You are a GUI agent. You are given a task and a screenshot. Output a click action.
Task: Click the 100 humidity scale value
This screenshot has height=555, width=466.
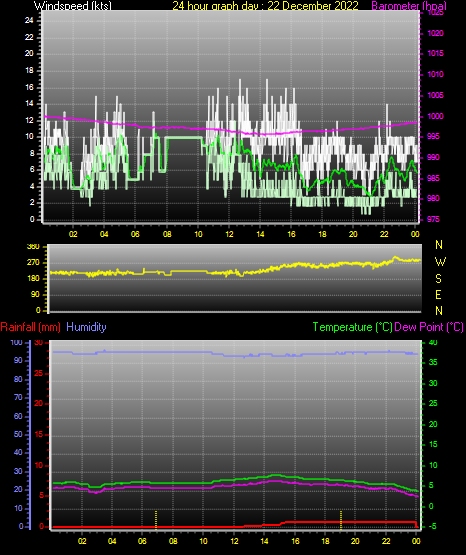(x=17, y=342)
